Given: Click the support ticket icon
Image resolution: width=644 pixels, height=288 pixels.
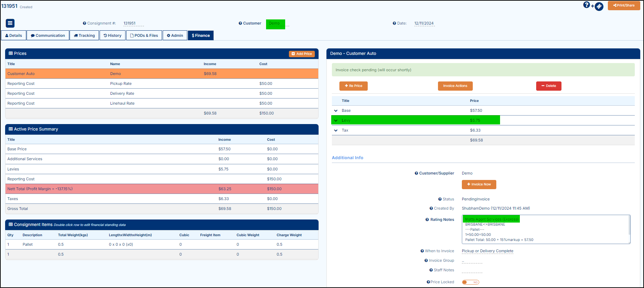Looking at the screenshot, I should [599, 6].
